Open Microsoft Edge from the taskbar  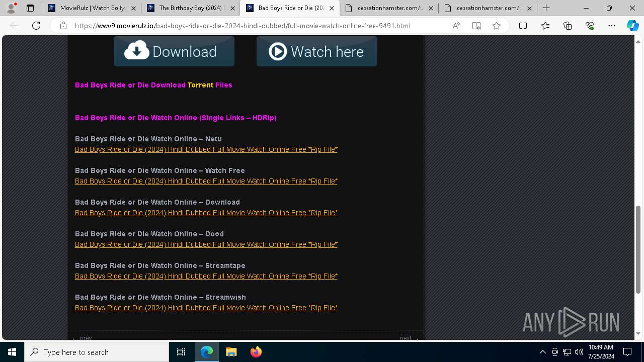pos(207,352)
